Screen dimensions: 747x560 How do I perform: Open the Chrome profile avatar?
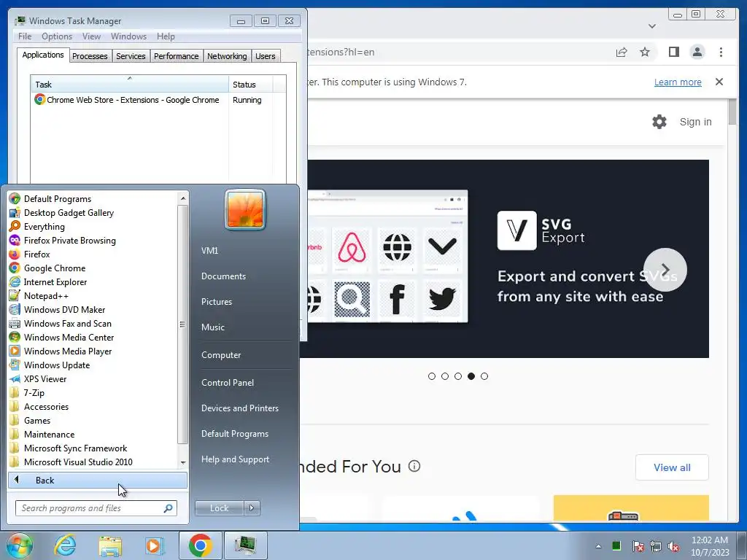[697, 52]
